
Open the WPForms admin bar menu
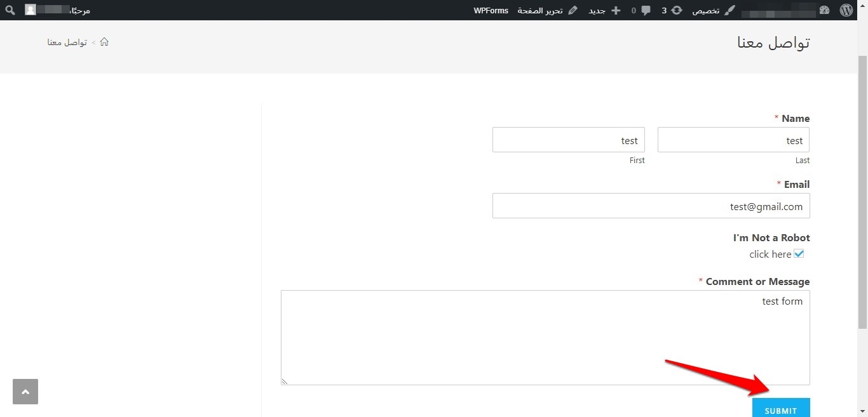[x=491, y=10]
